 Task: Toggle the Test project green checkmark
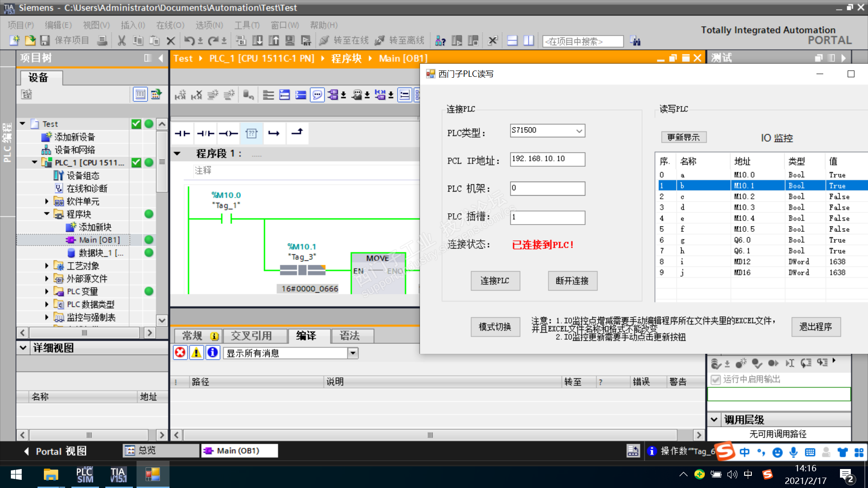click(136, 124)
